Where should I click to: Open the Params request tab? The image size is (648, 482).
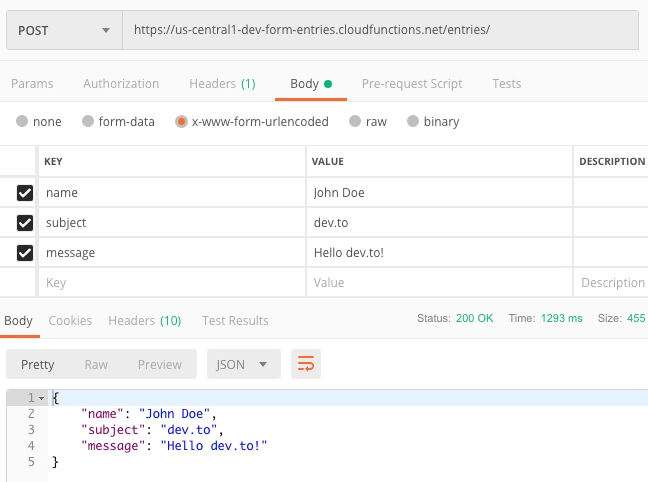32,84
